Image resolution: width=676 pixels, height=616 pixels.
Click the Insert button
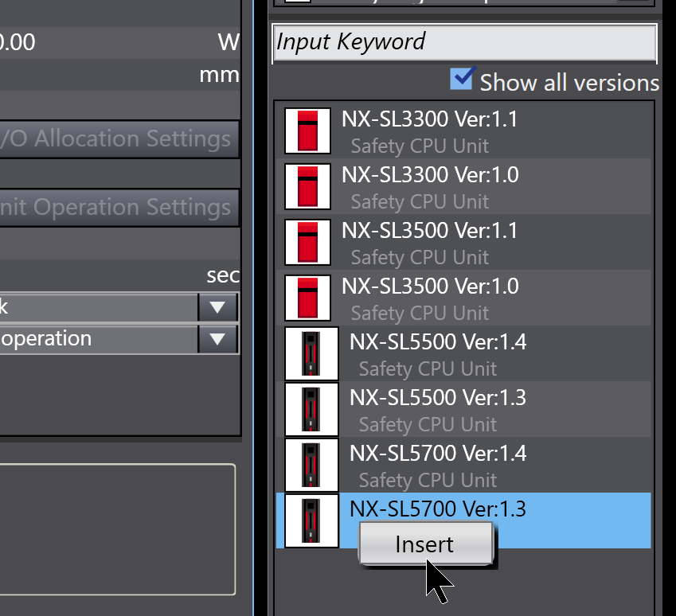(425, 543)
